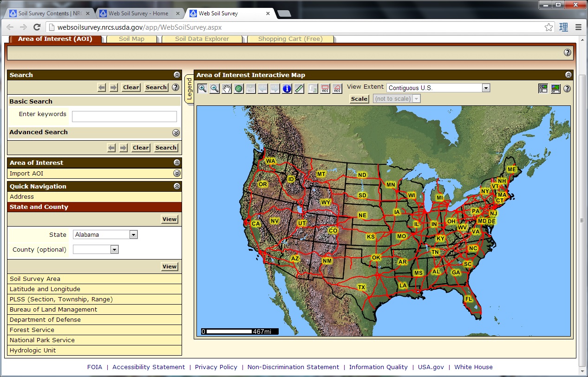Click the browser extension icon beside star
Screen dimensions: 588x377
(x=564, y=27)
